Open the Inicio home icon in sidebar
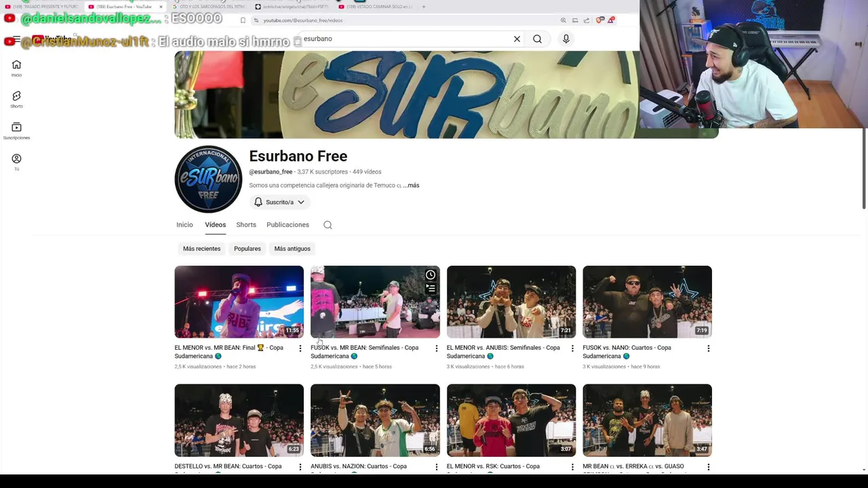 point(16,68)
